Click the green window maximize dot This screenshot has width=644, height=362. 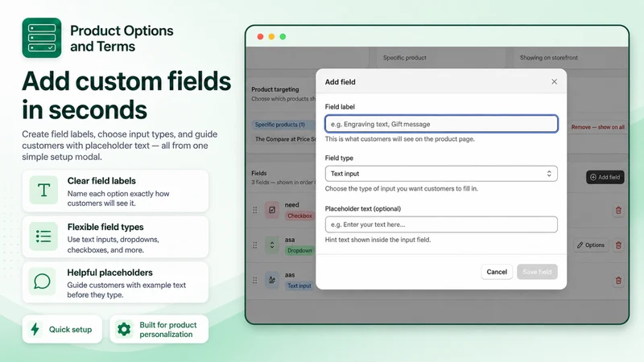tap(283, 36)
